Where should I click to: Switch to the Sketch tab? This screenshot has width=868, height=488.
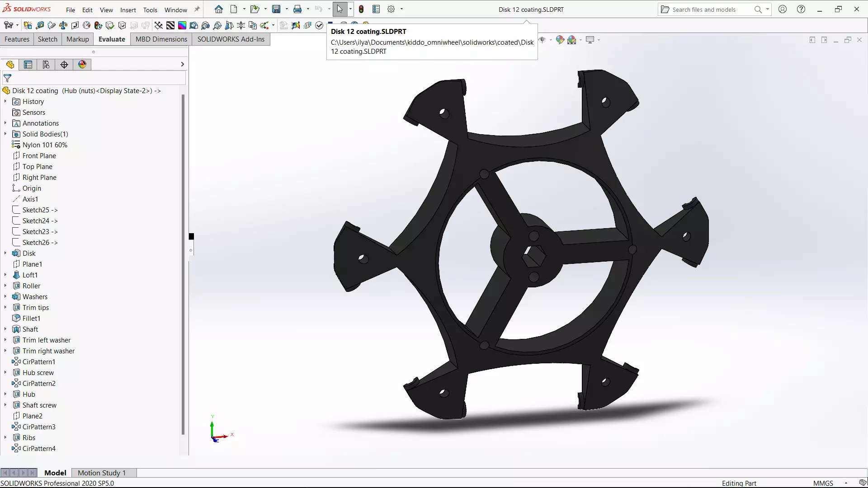coord(47,39)
